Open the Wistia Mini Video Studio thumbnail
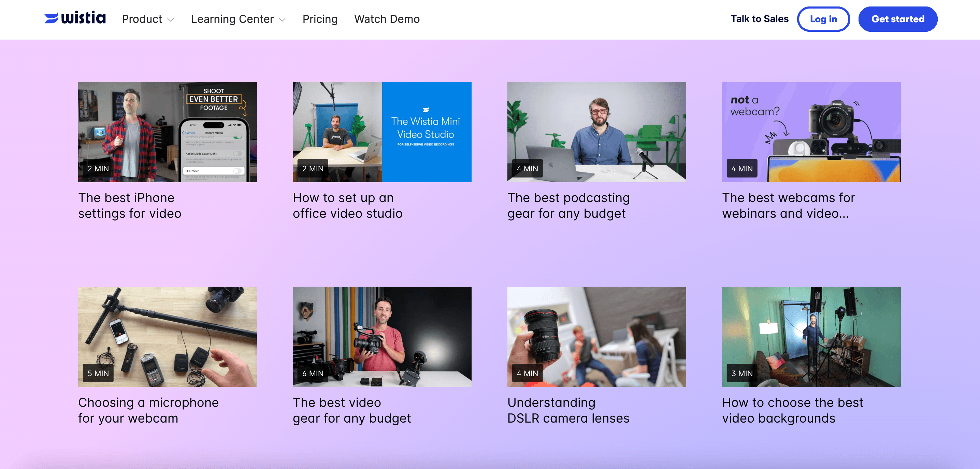Viewport: 980px width, 469px height. 382,132
